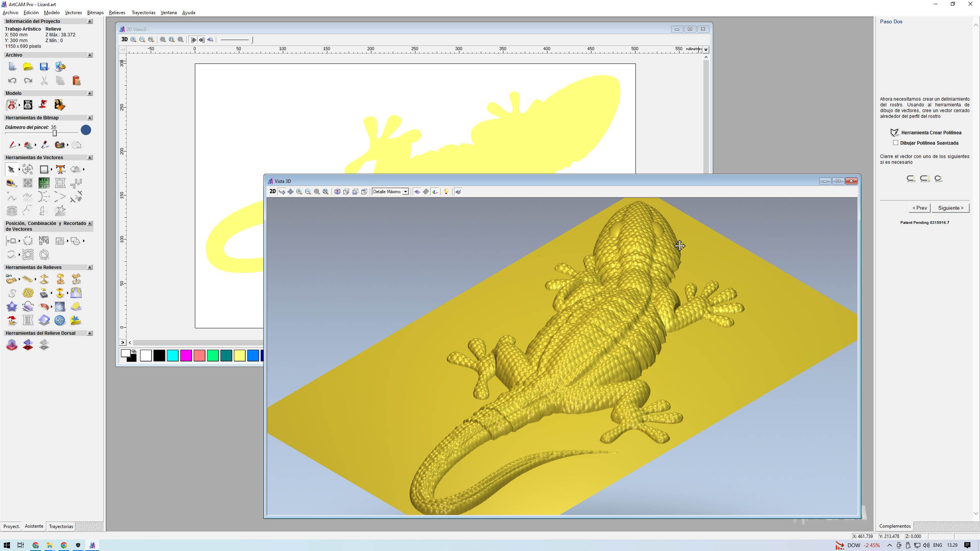The width and height of the screenshot is (980, 551).
Task: Click the brush diameter slider handle
Action: [x=55, y=133]
